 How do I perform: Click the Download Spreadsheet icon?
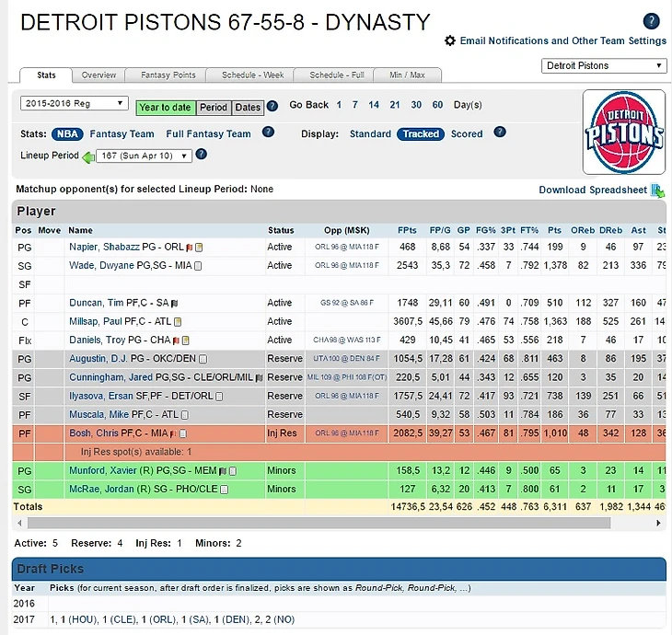[x=657, y=190]
